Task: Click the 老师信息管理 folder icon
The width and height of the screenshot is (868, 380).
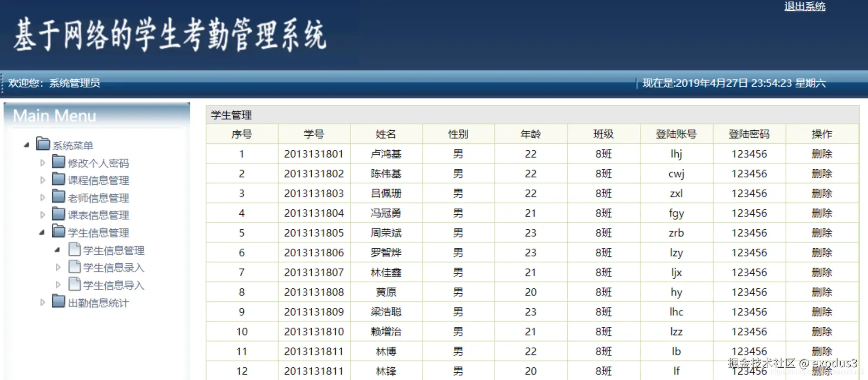Action: (x=59, y=197)
